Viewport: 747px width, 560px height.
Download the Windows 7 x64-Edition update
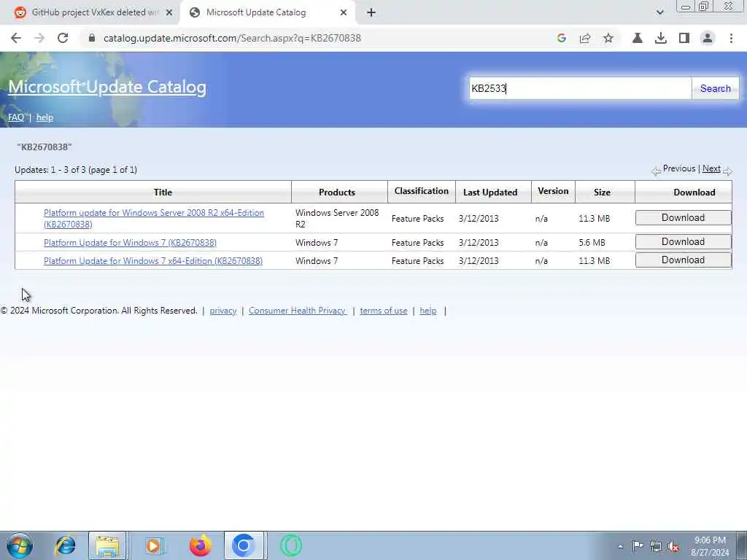pos(683,260)
